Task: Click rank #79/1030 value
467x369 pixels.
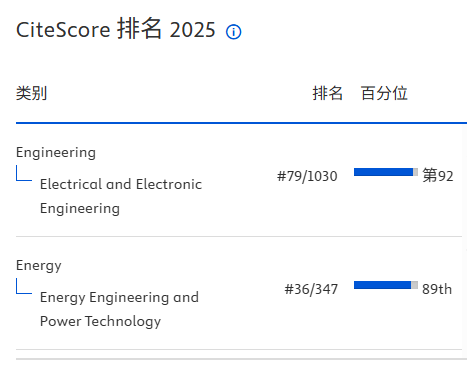Action: 307,176
